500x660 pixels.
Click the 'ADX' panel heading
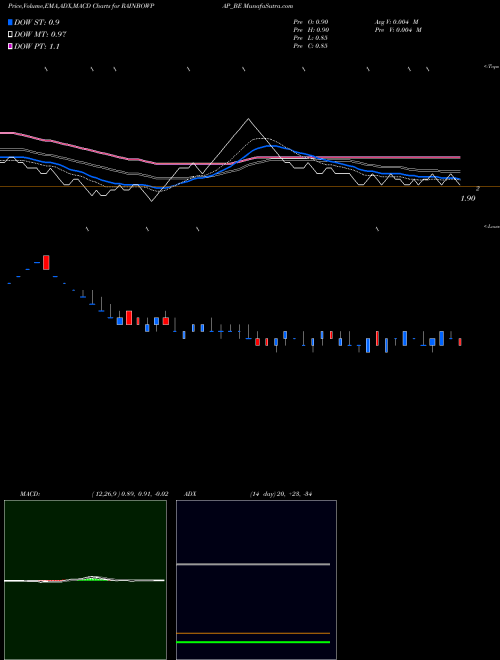[x=190, y=494]
